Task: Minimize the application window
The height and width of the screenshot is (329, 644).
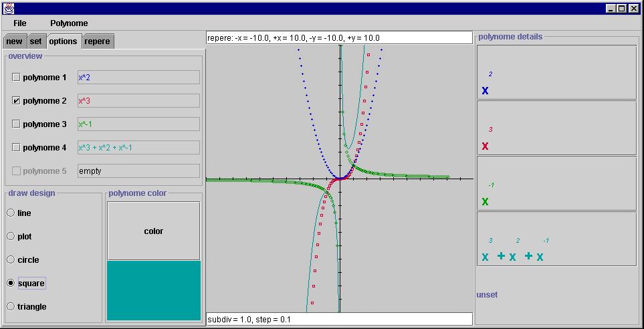Action: tap(612, 8)
